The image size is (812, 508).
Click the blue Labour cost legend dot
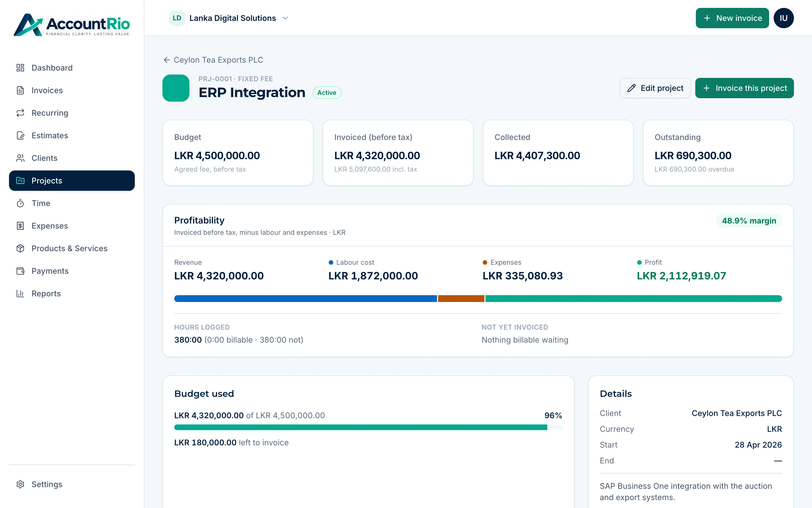click(331, 262)
